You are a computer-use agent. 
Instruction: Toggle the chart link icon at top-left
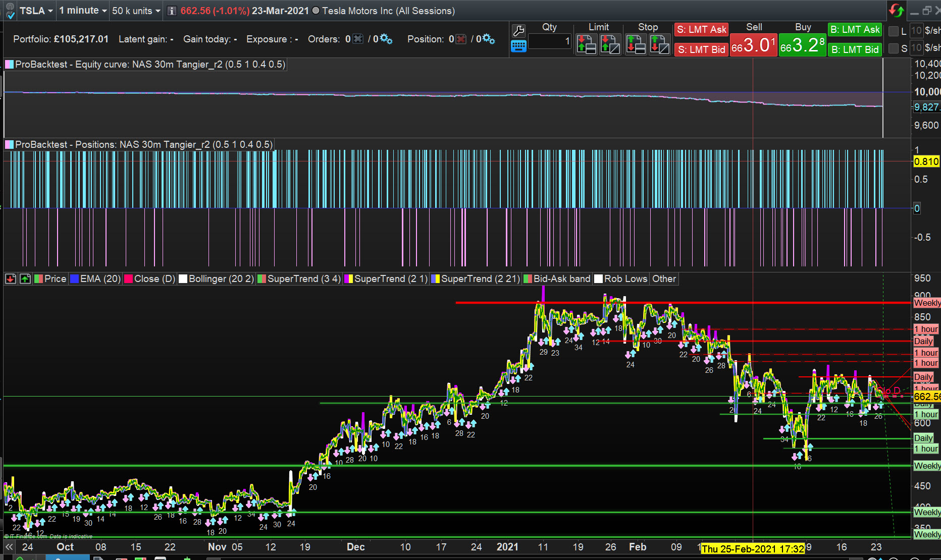(10, 11)
